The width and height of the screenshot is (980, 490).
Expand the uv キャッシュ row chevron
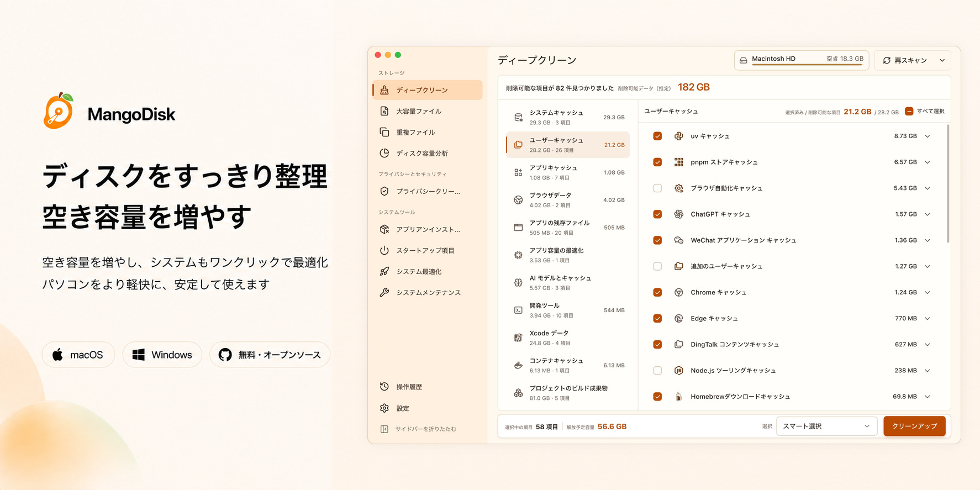pyautogui.click(x=928, y=136)
